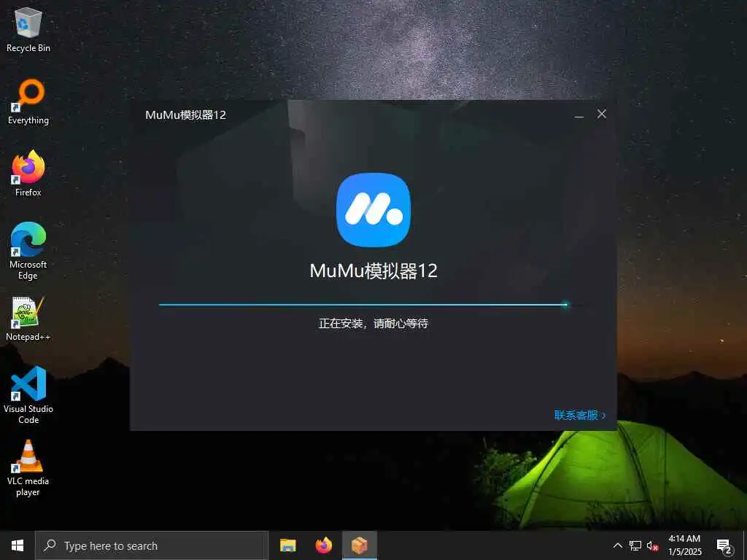
Task: Show hidden system tray icons
Action: pos(617,545)
